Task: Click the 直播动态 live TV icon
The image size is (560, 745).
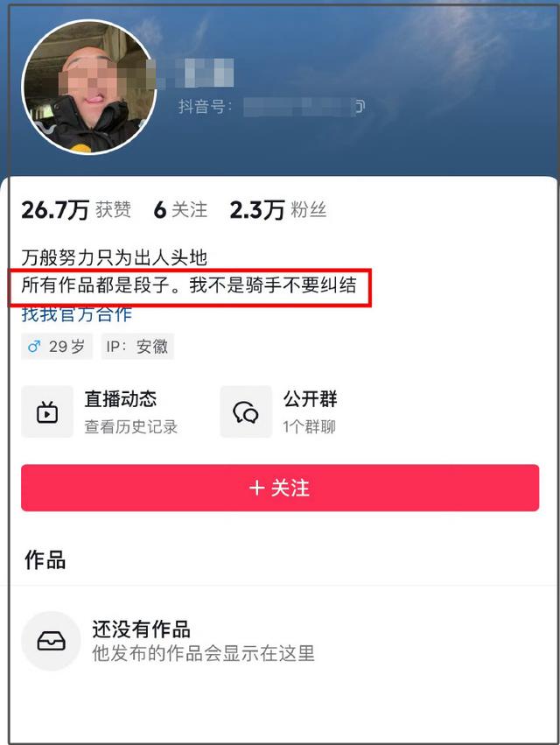Action: [x=47, y=412]
